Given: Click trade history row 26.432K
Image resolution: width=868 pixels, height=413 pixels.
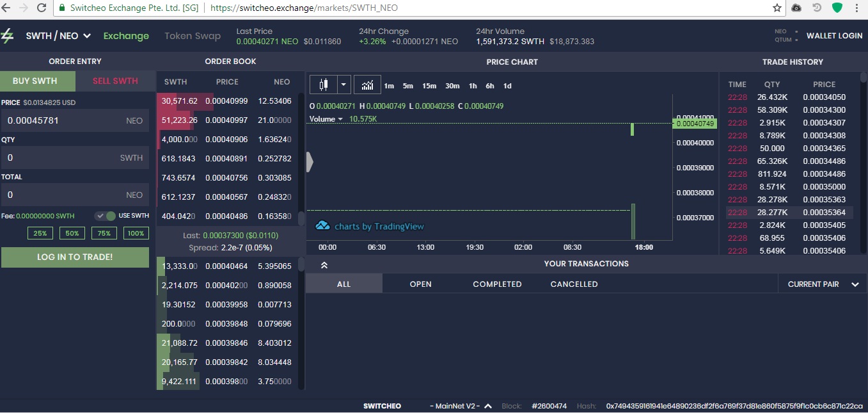Looking at the screenshot, I should click(x=789, y=97).
